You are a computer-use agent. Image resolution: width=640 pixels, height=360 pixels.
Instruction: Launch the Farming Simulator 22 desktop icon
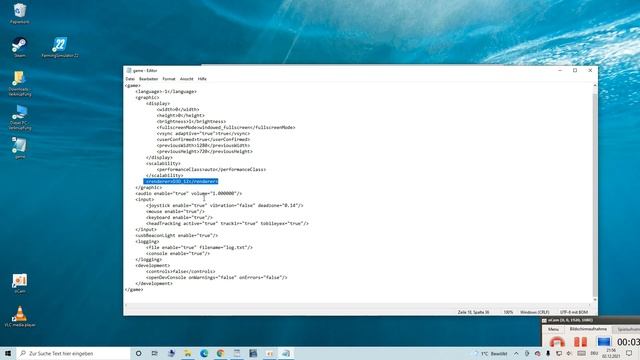click(60, 47)
